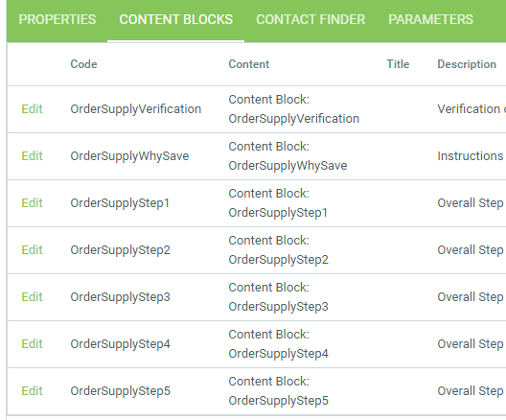Edit the OrderSupplyVerification content block
The image size is (506, 420).
click(x=32, y=109)
